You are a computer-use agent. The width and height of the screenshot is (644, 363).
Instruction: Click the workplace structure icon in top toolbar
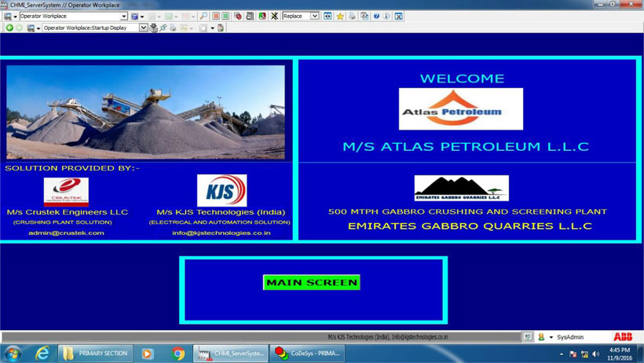coord(8,16)
